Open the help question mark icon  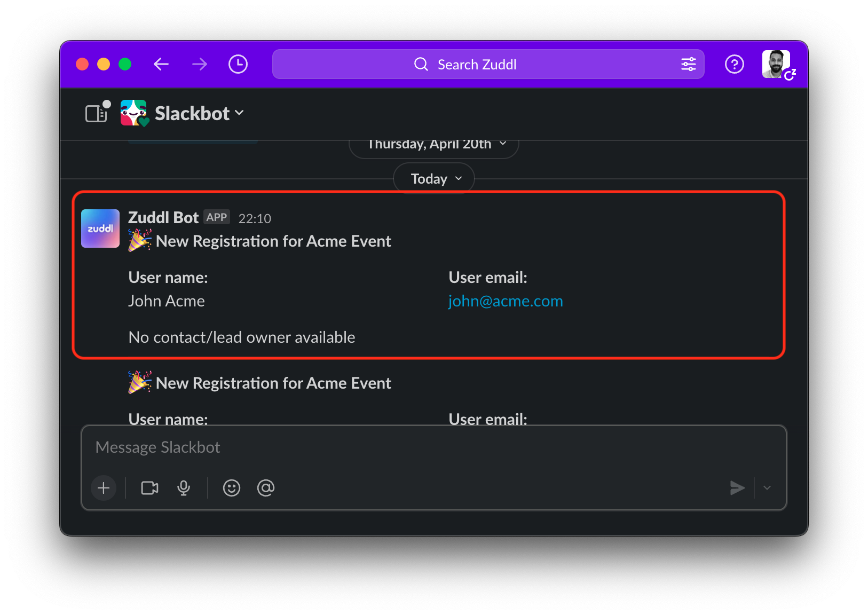pos(735,65)
